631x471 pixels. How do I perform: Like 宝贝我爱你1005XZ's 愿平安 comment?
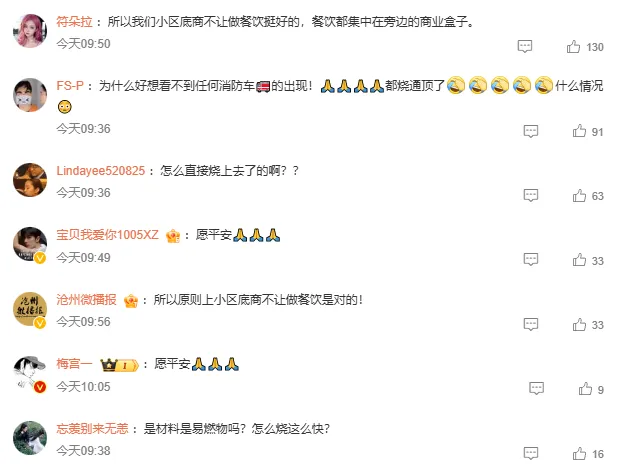pos(579,260)
